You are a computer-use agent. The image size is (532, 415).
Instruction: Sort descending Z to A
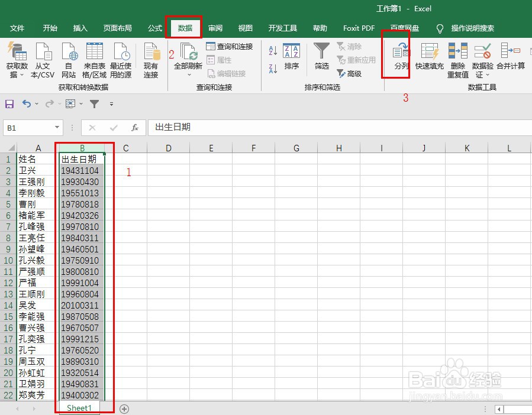273,69
